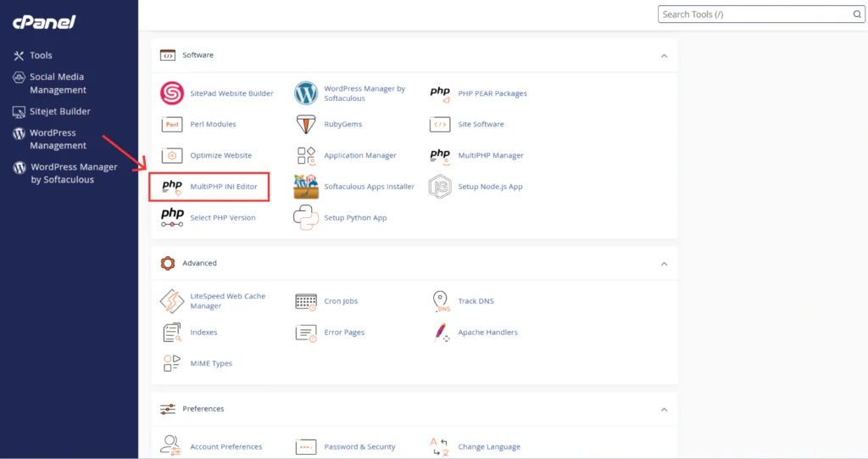This screenshot has width=868, height=459.
Task: Open the Password & Security link
Action: pyautogui.click(x=359, y=447)
